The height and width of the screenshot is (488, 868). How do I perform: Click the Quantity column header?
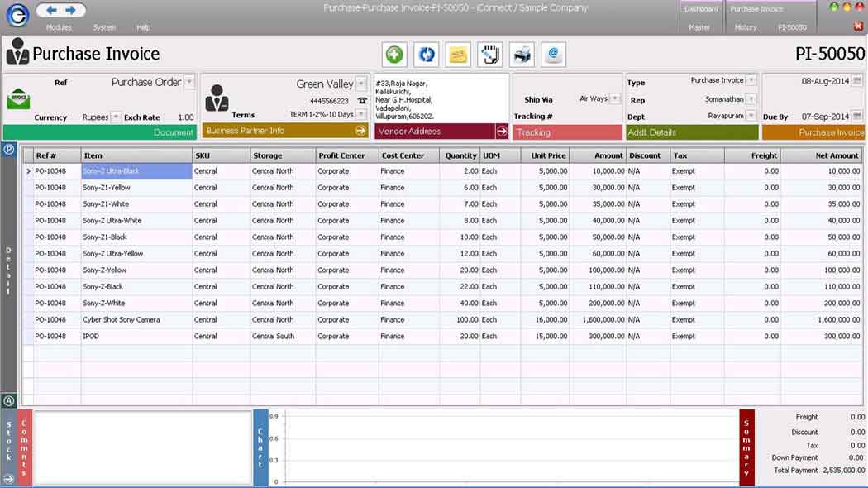[460, 155]
